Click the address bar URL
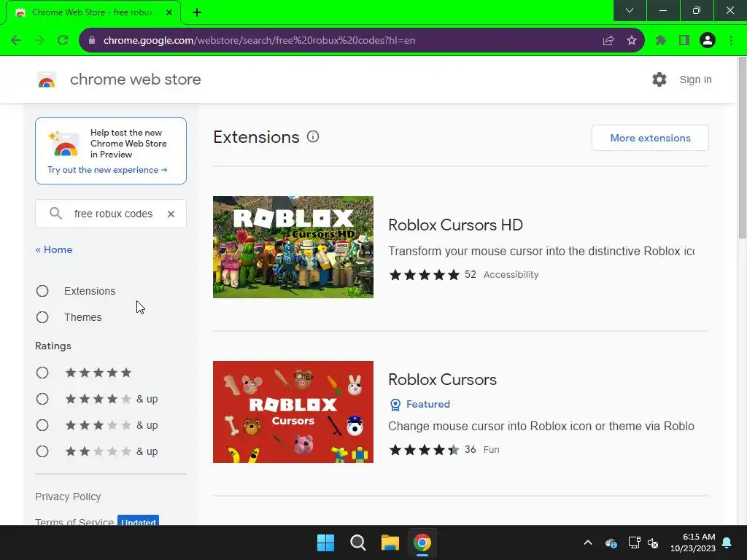 pyautogui.click(x=259, y=41)
